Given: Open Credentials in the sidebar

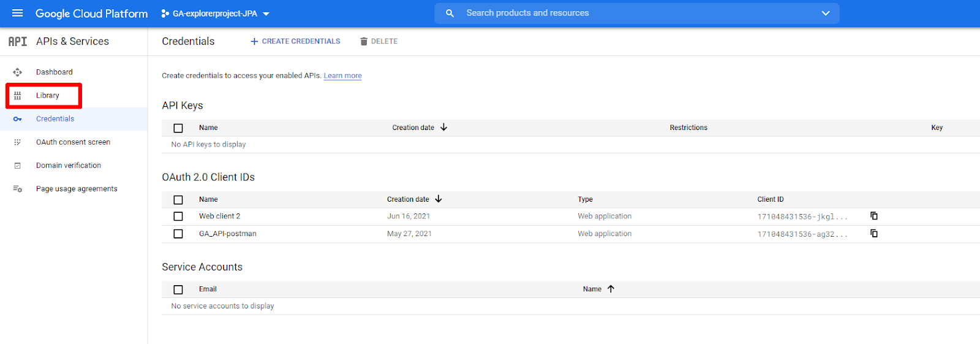Looking at the screenshot, I should [x=55, y=119].
